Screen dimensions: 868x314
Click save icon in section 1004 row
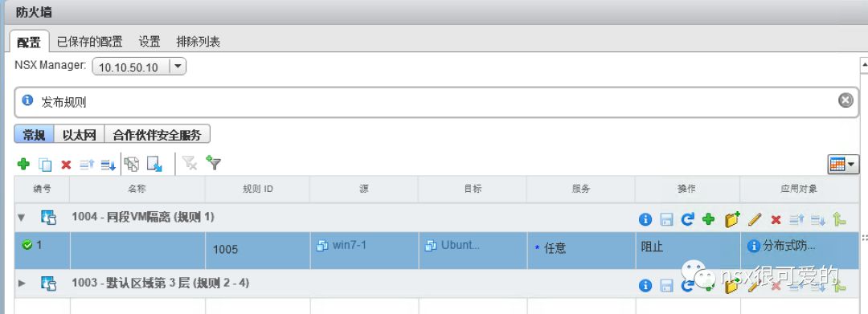tap(666, 219)
